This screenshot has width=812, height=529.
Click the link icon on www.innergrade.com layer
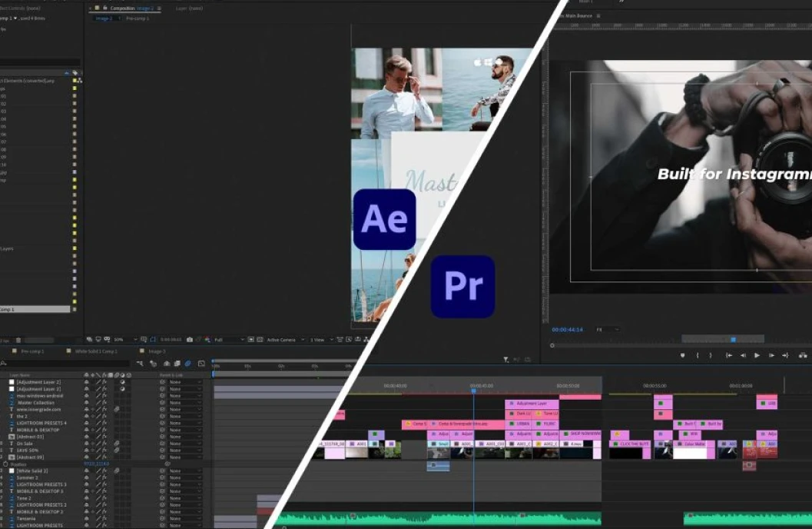[x=117, y=409]
